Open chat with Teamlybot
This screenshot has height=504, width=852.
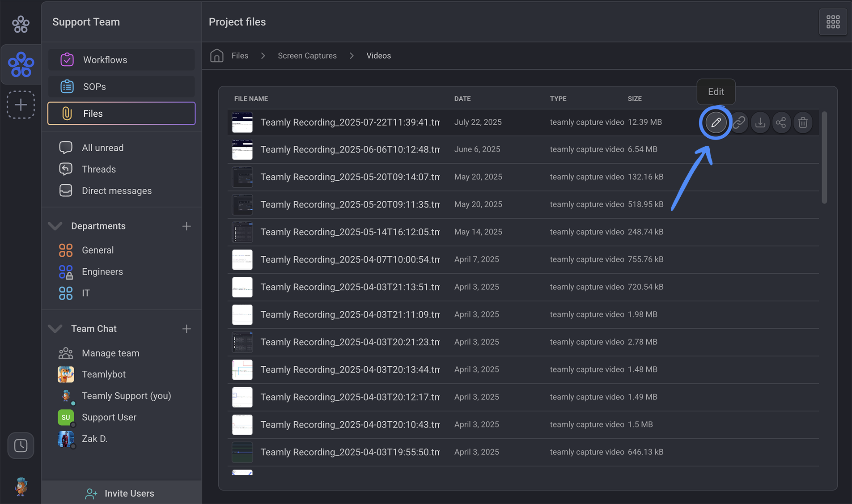click(103, 374)
